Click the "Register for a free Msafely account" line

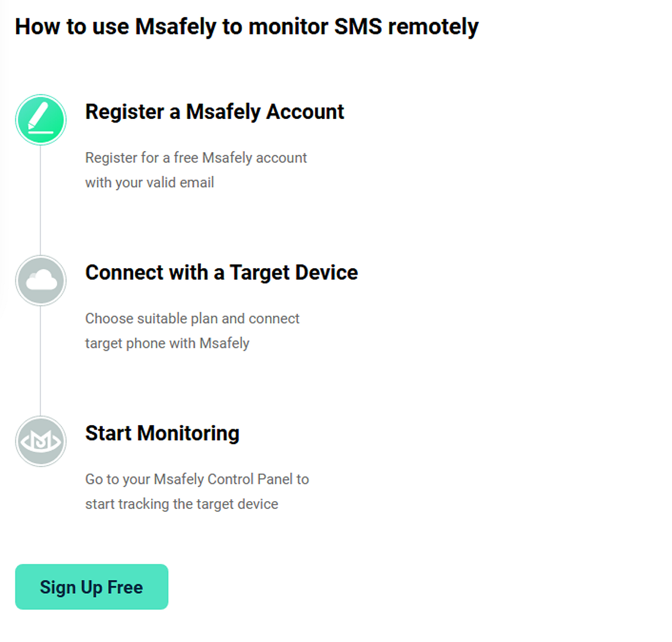pos(196,158)
